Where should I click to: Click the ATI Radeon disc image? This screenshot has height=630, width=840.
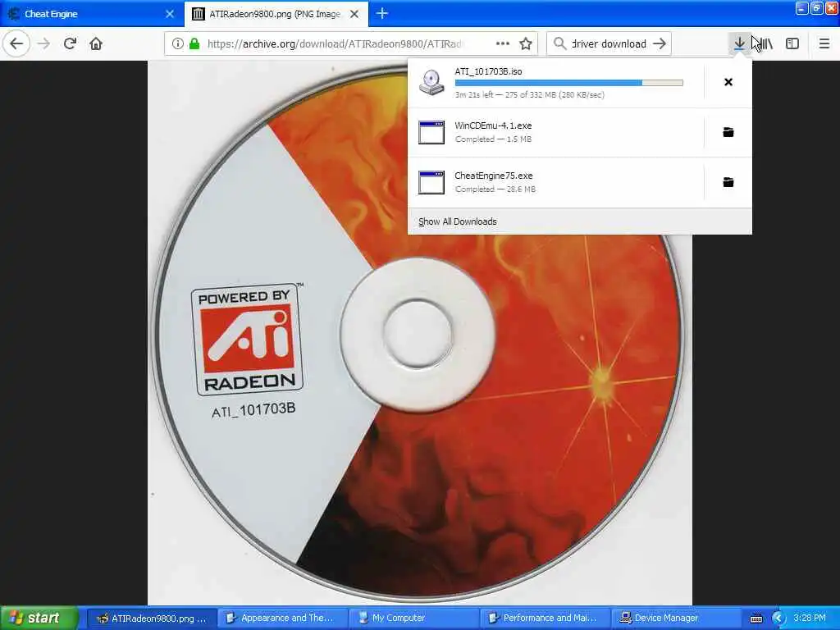pos(419,332)
